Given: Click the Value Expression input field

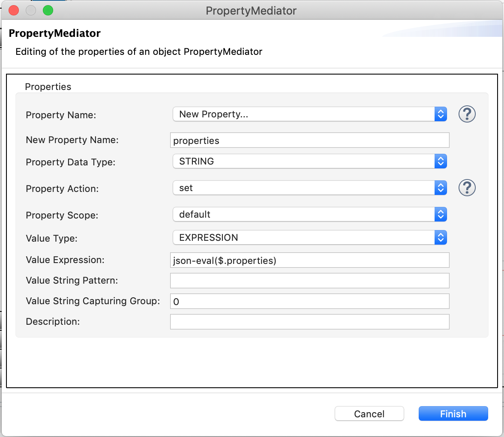Looking at the screenshot, I should 309,260.
